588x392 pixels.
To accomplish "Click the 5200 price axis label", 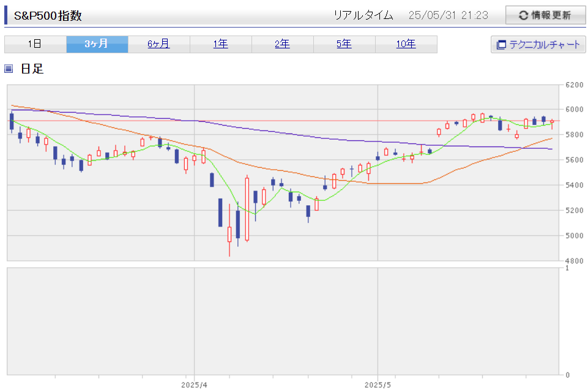I will point(575,210).
